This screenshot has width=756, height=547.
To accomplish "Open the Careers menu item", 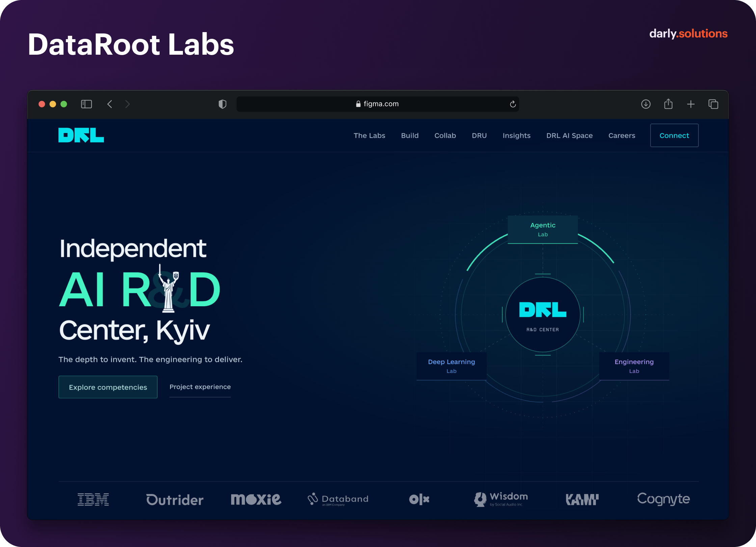I will (622, 135).
